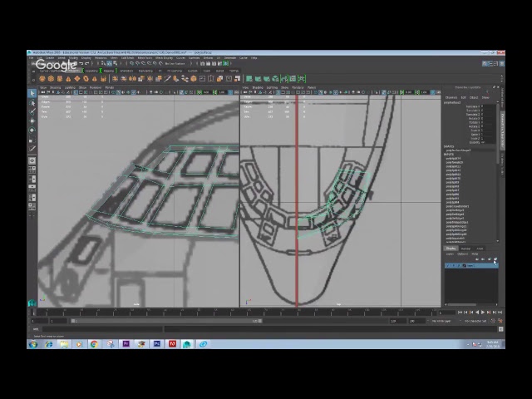Click the Undo arrow in status line
The image size is (532, 399).
pos(81,63)
